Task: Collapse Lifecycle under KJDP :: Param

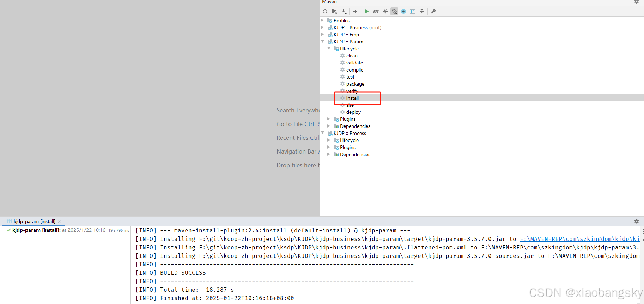Action: coord(329,49)
